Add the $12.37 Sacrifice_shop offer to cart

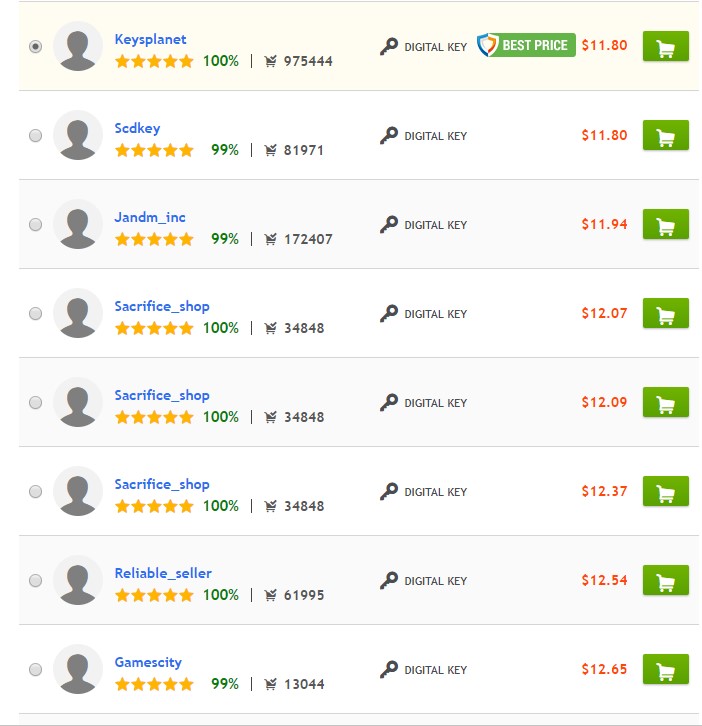(x=665, y=492)
